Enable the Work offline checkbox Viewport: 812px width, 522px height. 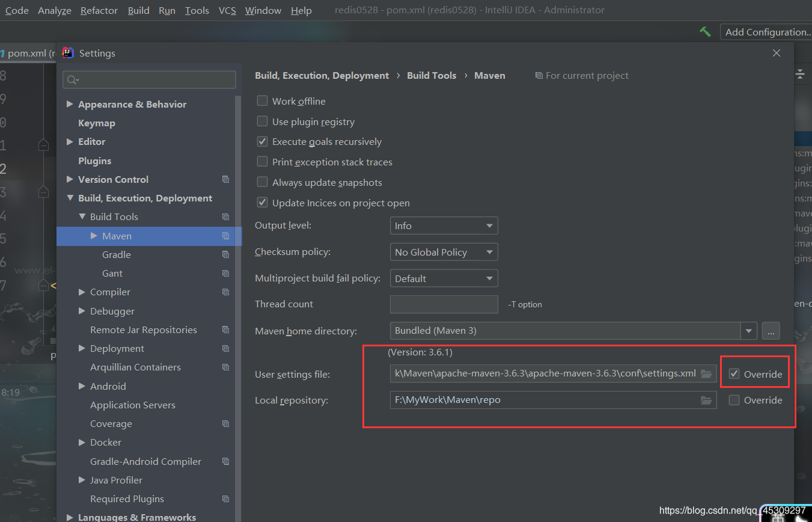point(262,101)
